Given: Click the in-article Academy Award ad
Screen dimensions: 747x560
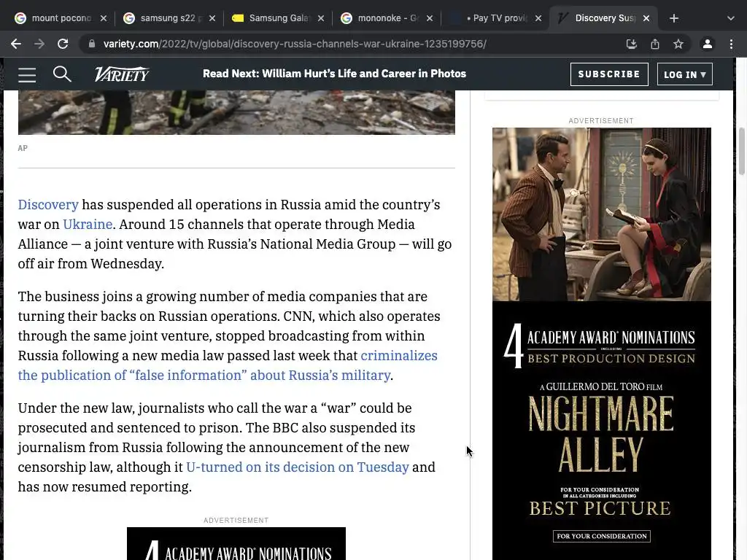Looking at the screenshot, I should [x=236, y=544].
